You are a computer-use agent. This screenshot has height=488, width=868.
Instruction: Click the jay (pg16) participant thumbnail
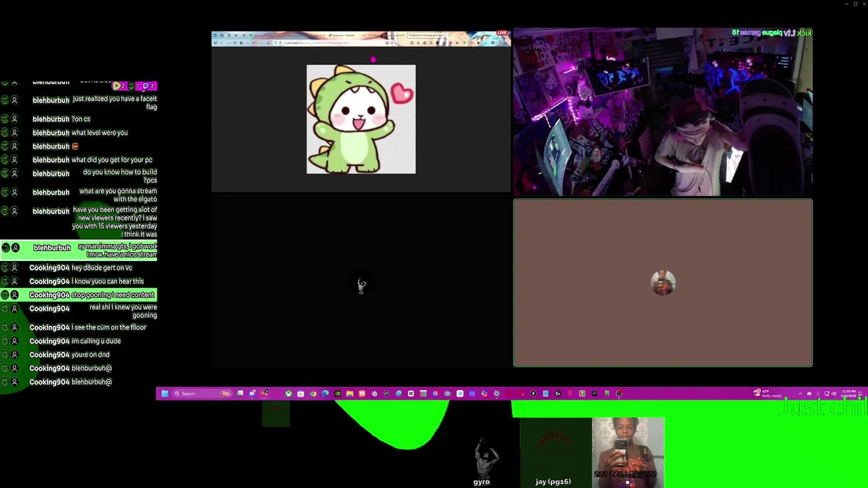(555, 452)
